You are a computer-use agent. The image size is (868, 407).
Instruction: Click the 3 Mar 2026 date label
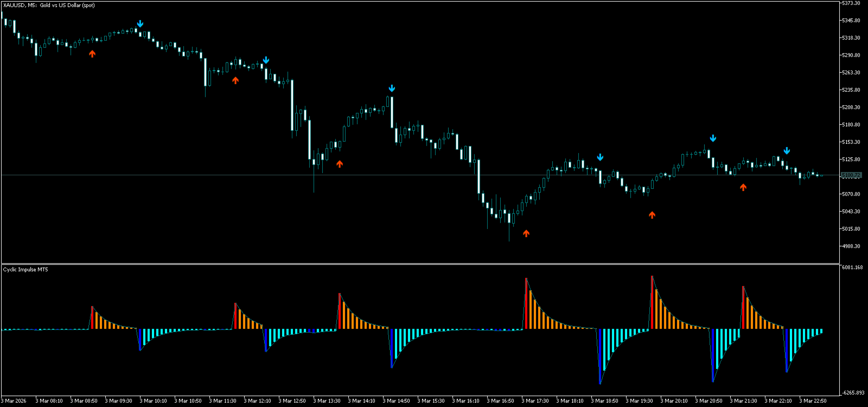click(14, 401)
